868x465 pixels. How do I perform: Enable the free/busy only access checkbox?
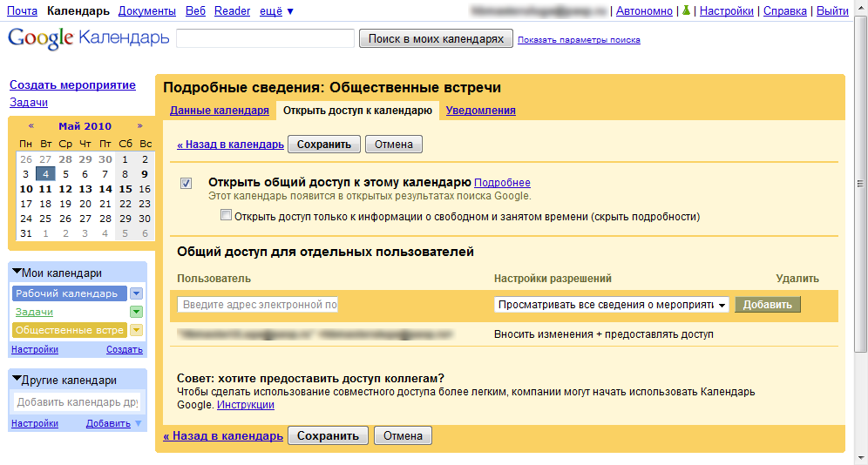tap(227, 216)
